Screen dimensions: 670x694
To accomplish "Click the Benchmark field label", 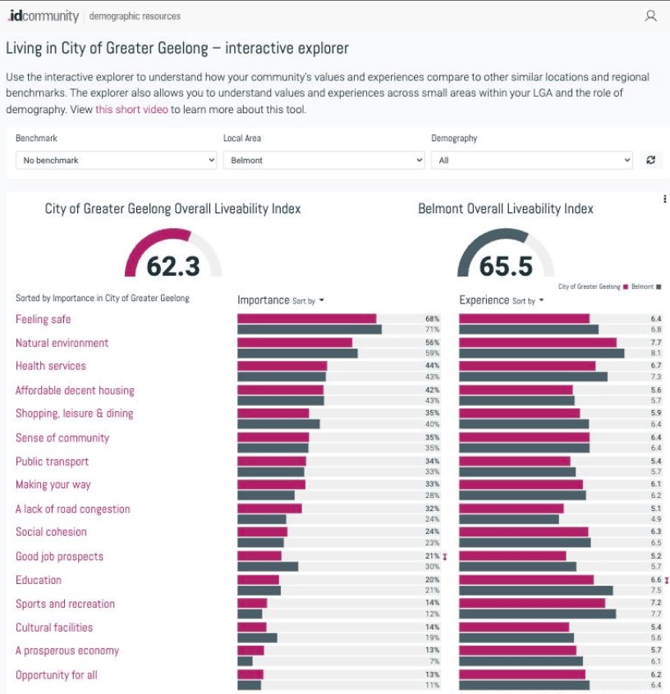I will tap(36, 138).
